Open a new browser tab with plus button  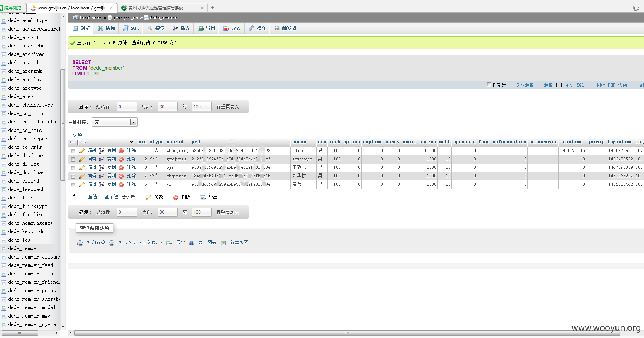tap(212, 8)
